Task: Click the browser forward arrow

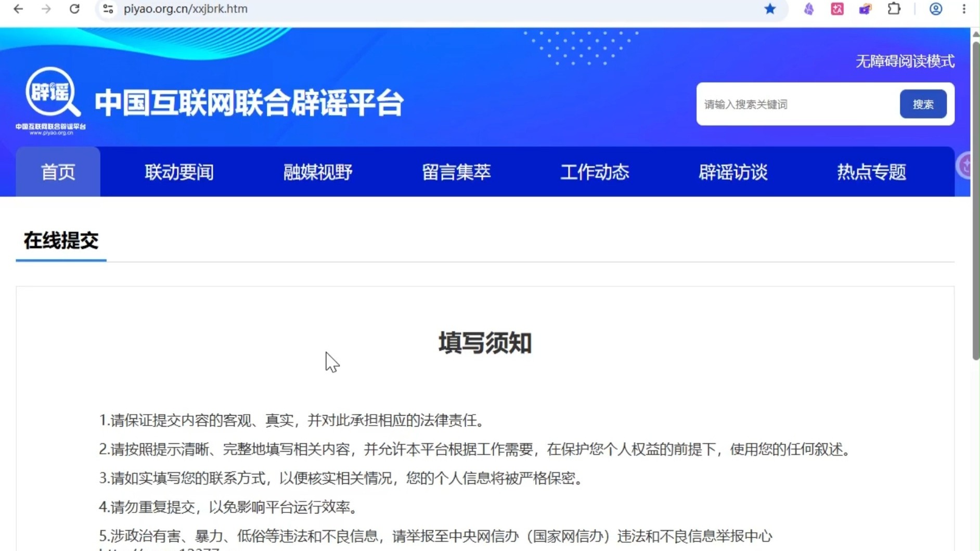Action: tap(46, 9)
